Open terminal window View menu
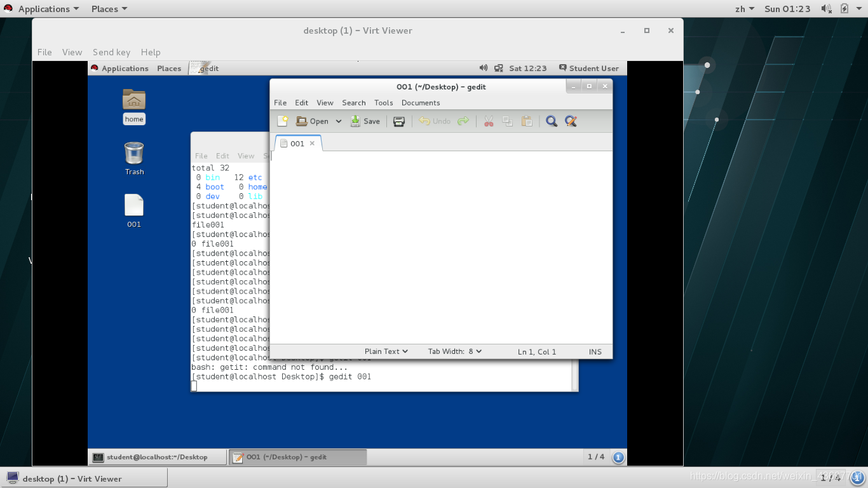Image resolution: width=868 pixels, height=488 pixels. [246, 156]
